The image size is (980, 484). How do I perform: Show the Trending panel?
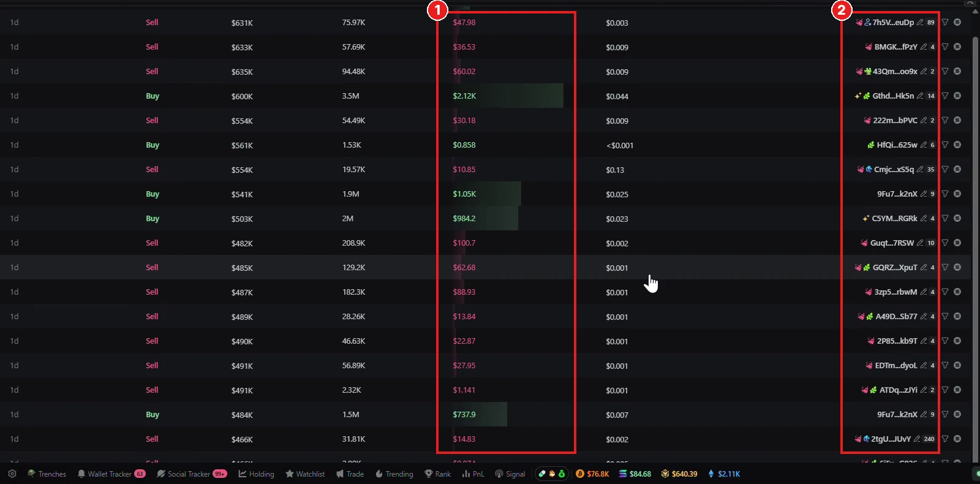coord(394,474)
